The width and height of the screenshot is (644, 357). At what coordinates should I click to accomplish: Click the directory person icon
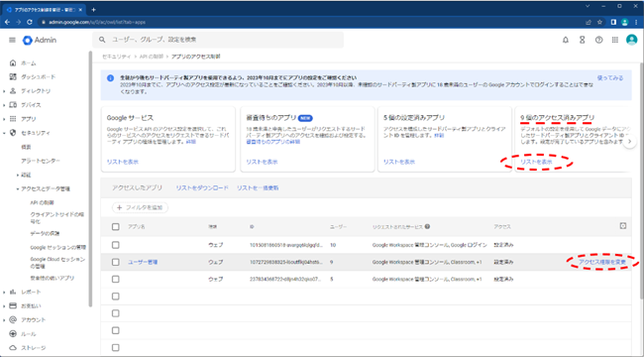[x=13, y=91]
